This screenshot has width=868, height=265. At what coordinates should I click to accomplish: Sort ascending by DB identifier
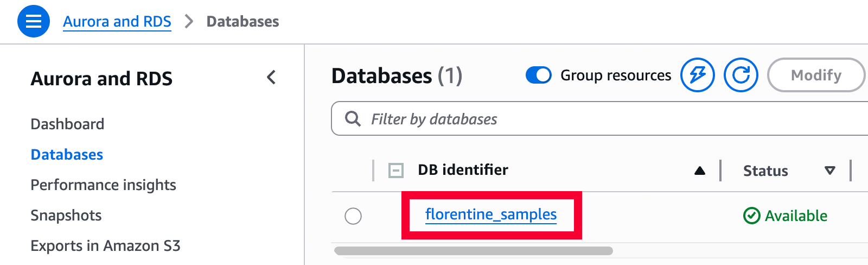(x=700, y=171)
